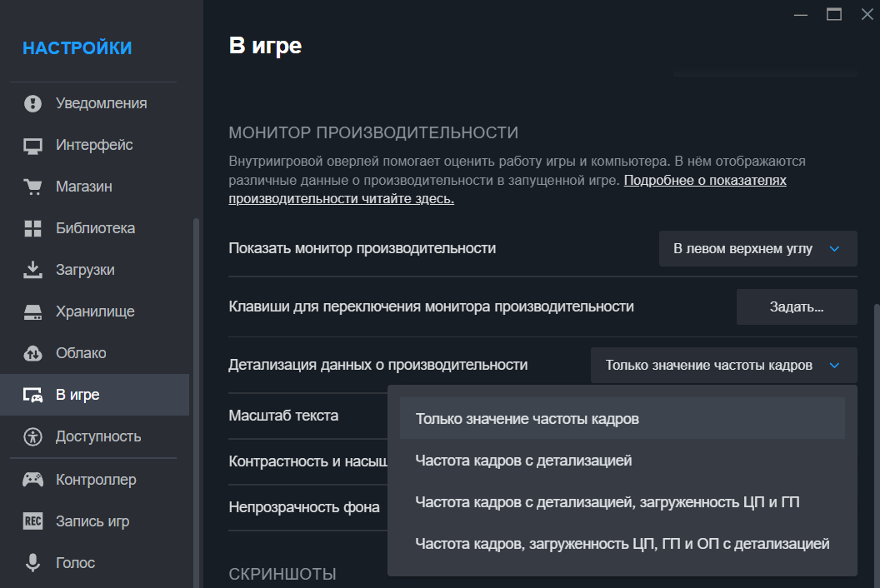Select Частота кадров с детализацией option

[x=522, y=460]
